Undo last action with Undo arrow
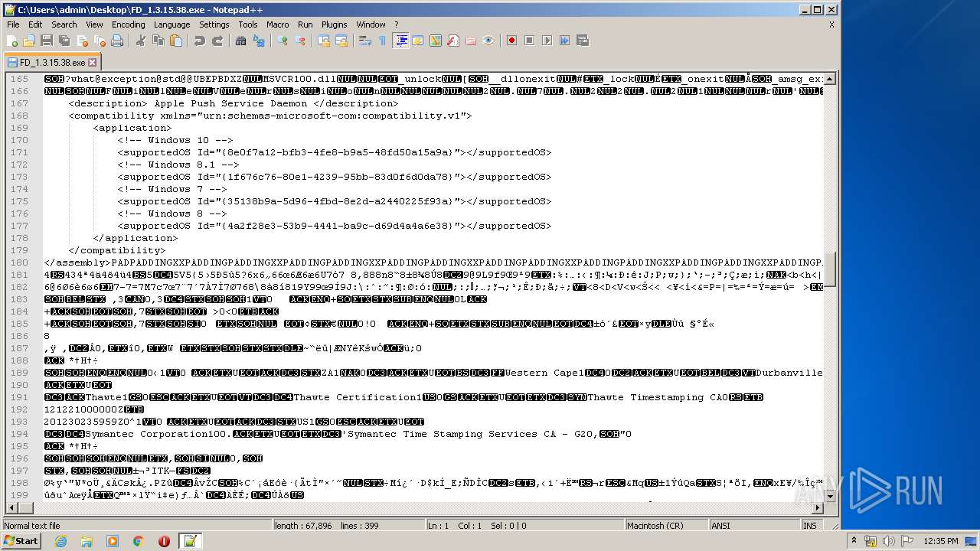The height and width of the screenshot is (551, 980). (199, 41)
